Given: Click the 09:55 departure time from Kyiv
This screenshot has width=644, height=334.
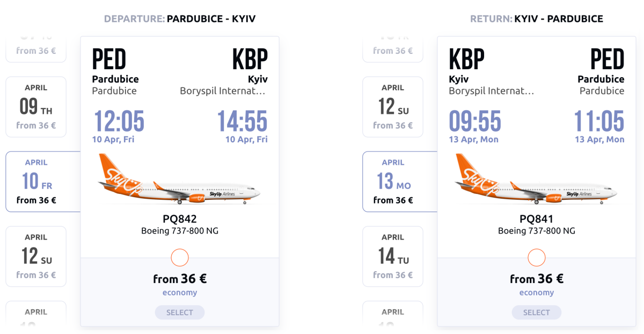Looking at the screenshot, I should click(x=475, y=121).
